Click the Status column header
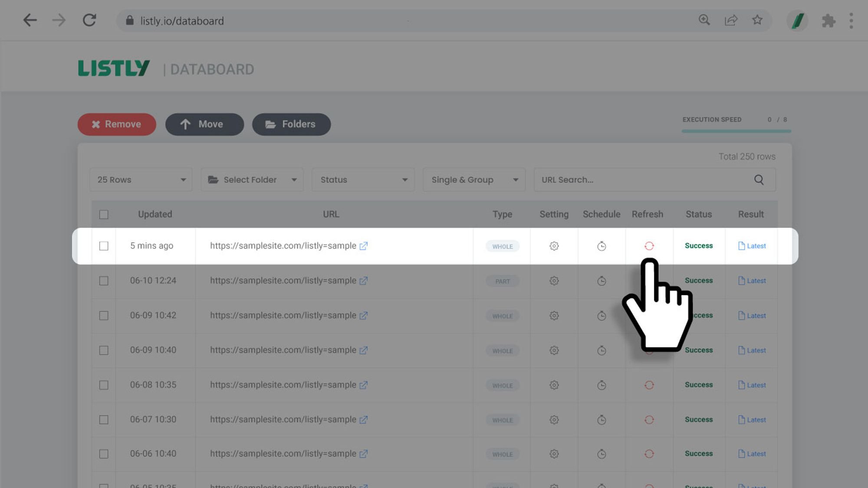 pyautogui.click(x=698, y=214)
